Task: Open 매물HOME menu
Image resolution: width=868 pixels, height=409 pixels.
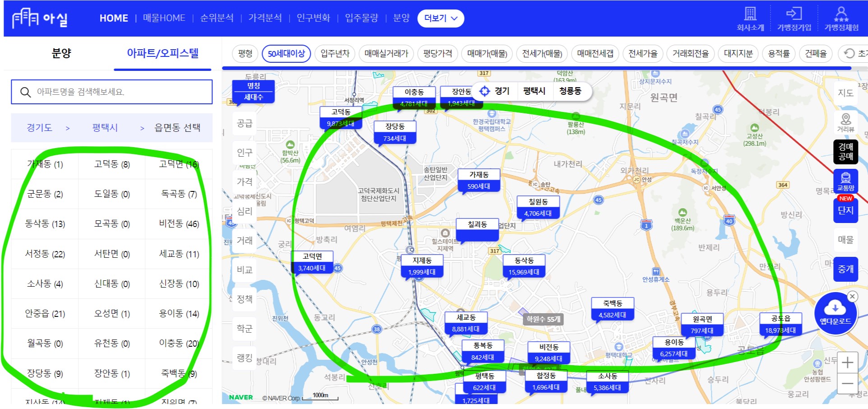Action: [164, 18]
